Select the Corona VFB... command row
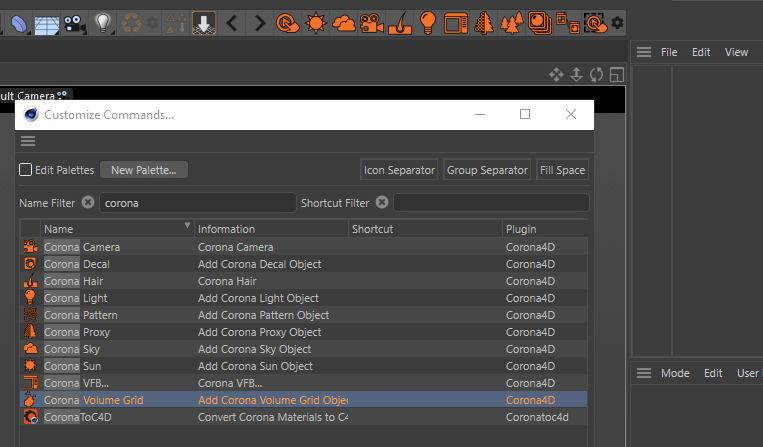Viewport: 763px width, 447px height. coord(303,383)
